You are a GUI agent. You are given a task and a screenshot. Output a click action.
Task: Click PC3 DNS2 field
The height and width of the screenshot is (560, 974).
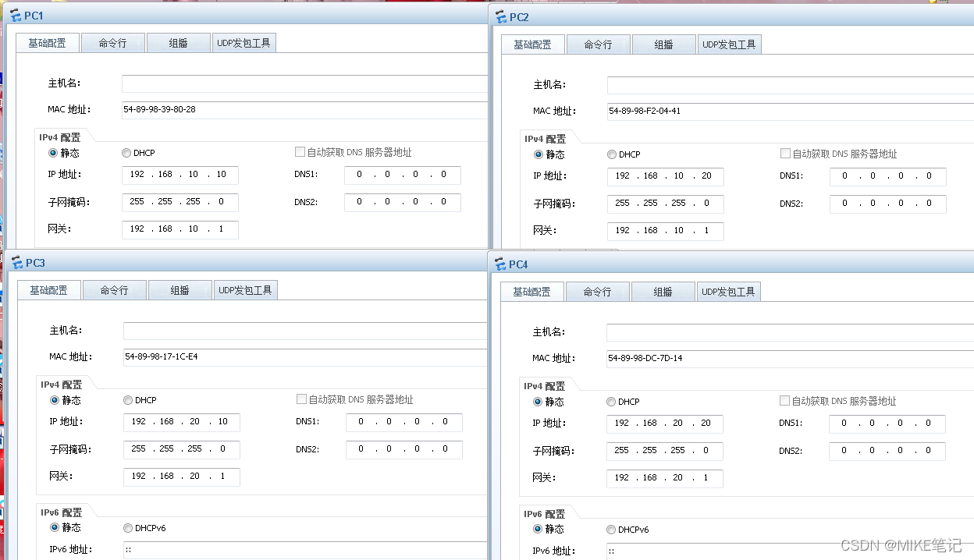(x=404, y=449)
